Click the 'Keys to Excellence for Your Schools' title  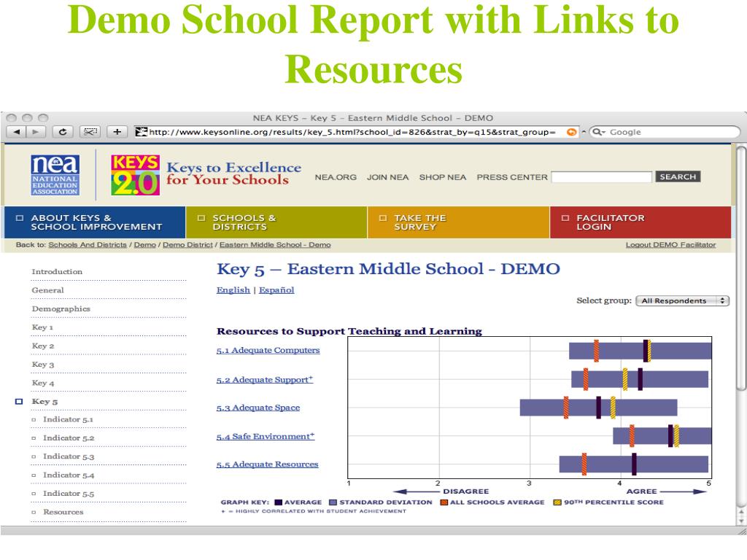pos(234,174)
